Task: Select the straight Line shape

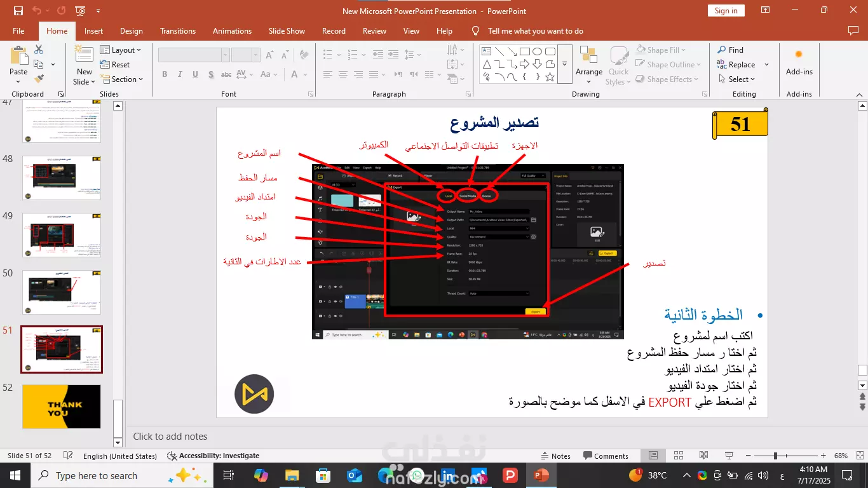Action: [498, 51]
